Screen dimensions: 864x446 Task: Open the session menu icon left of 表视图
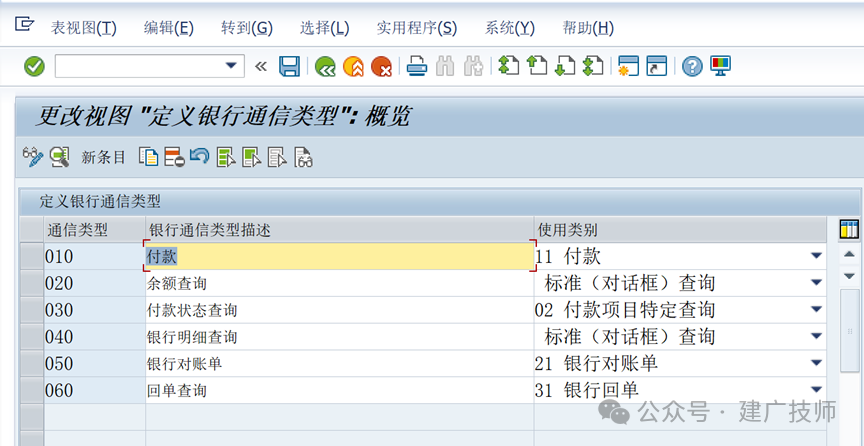[x=24, y=24]
